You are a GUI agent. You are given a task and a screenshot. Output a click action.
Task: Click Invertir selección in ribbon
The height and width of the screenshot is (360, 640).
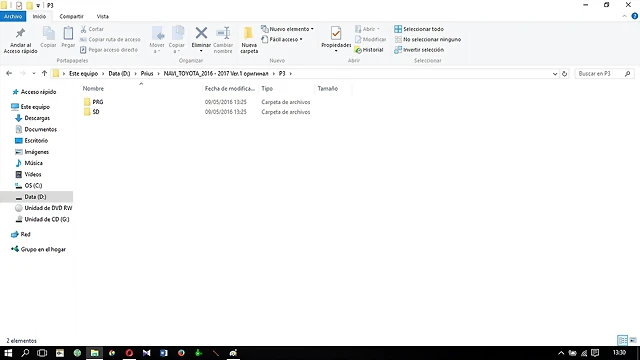click(x=419, y=50)
